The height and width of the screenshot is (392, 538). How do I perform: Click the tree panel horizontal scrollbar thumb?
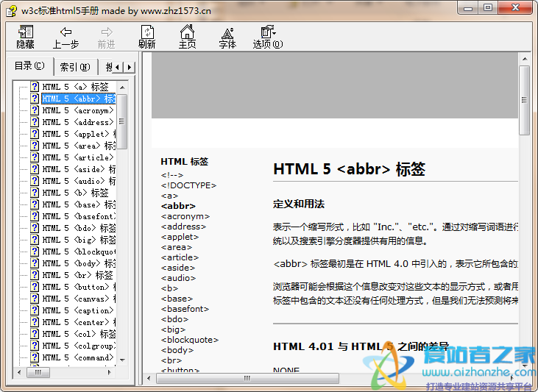(x=38, y=372)
